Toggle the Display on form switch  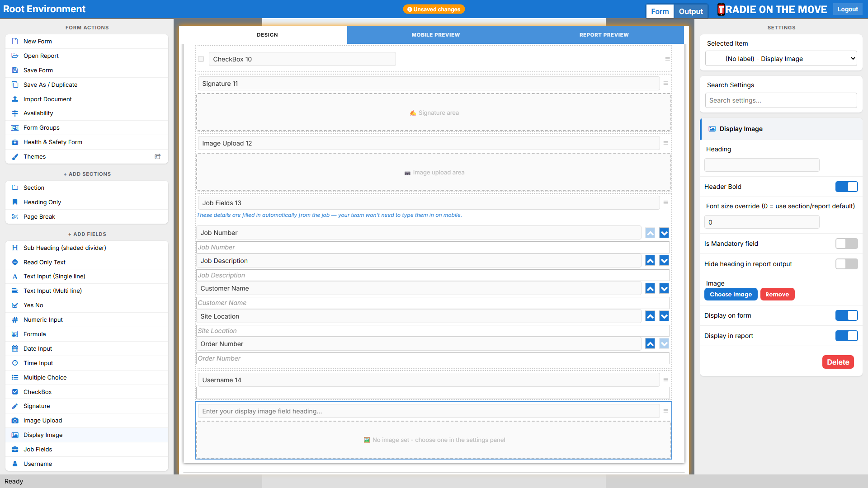coord(846,315)
